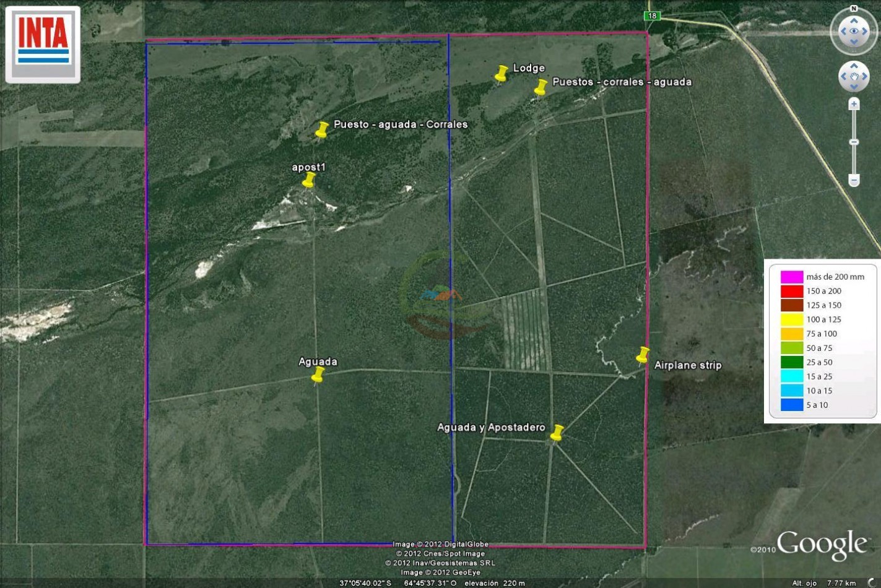Click the INTA logo
The image size is (881, 588).
pyautogui.click(x=43, y=43)
